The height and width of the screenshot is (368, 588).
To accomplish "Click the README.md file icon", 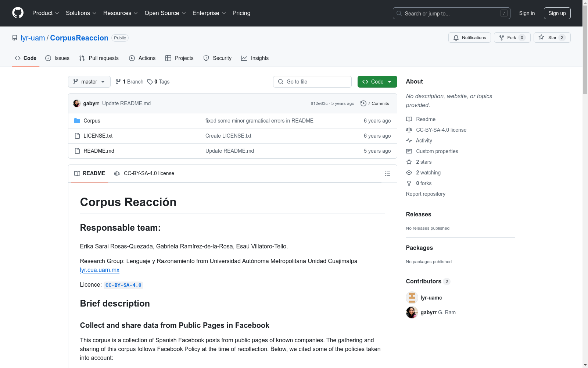I will [x=77, y=151].
